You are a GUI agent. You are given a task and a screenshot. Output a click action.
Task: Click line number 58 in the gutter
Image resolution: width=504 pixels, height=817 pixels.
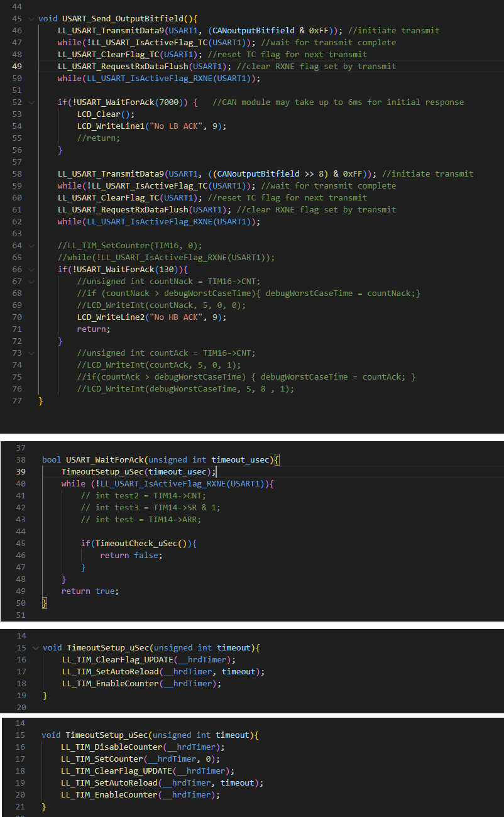click(17, 174)
